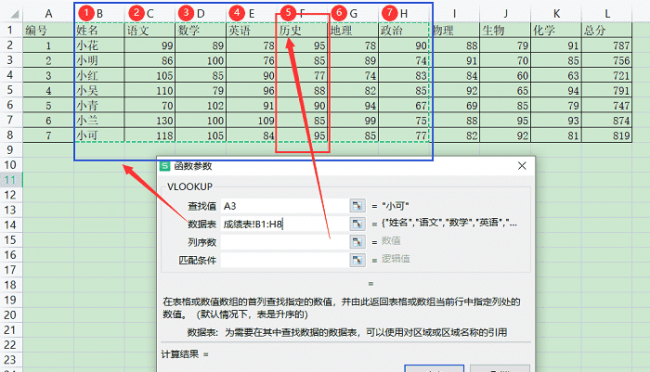Select column J header
Screen dimensions: 650x372
pyautogui.click(x=505, y=14)
